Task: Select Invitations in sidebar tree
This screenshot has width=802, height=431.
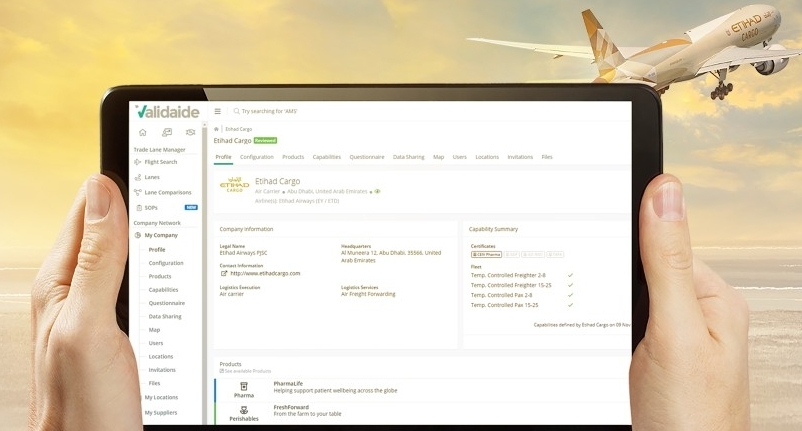Action: pos(162,370)
